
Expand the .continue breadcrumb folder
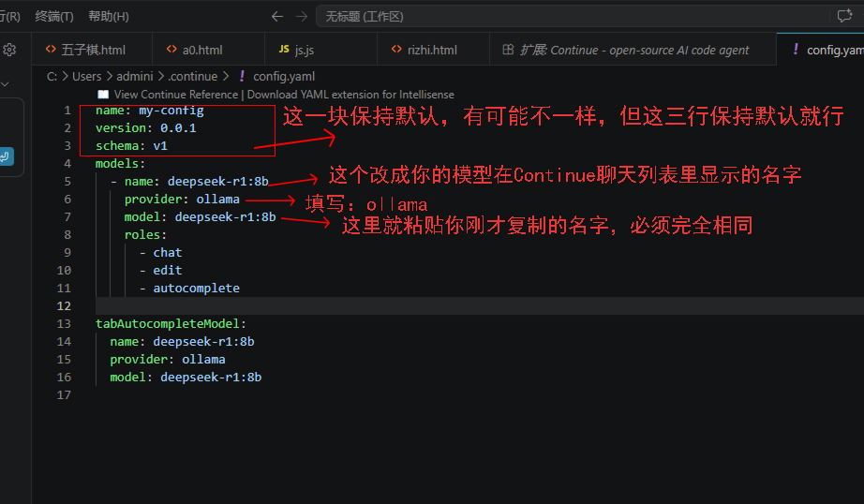coord(193,76)
